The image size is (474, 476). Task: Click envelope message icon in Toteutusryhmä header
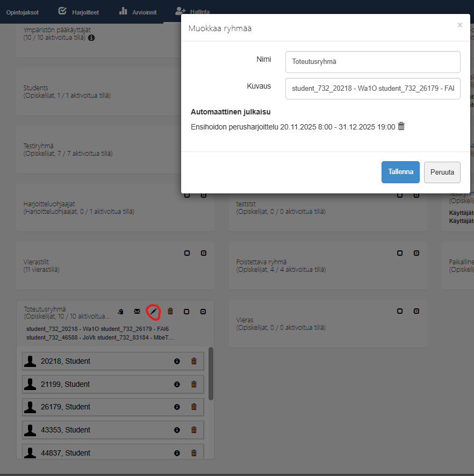point(137,311)
